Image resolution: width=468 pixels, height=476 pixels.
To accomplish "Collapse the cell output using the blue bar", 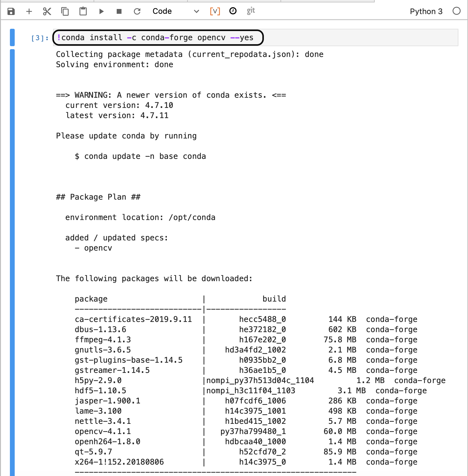I will (x=12, y=263).
